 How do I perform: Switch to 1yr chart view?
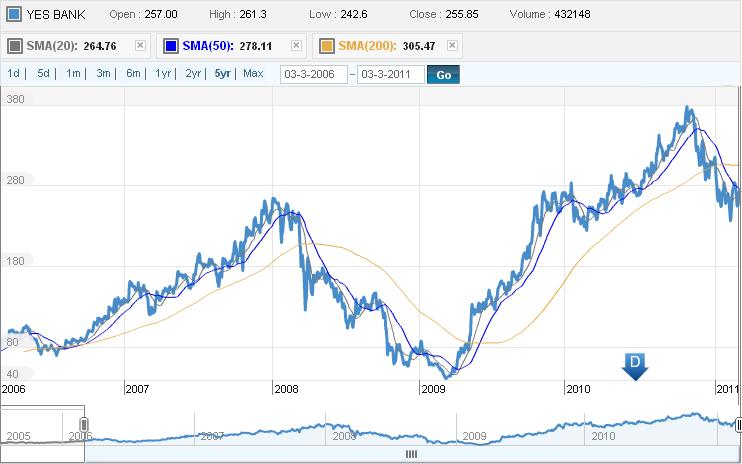tap(163, 74)
